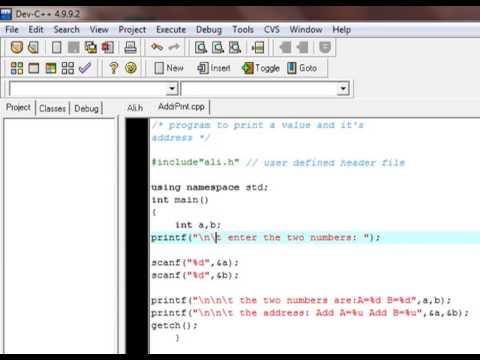This screenshot has width=480, height=360.
Task: Click the grayed Add to Project icon
Action: pyautogui.click(x=285, y=47)
